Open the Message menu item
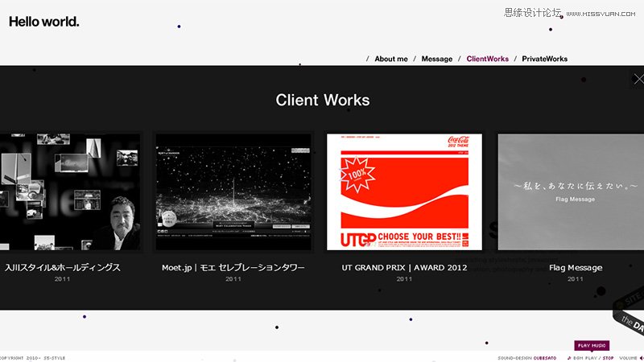Screen dimensions: 644x362 [x=436, y=59]
